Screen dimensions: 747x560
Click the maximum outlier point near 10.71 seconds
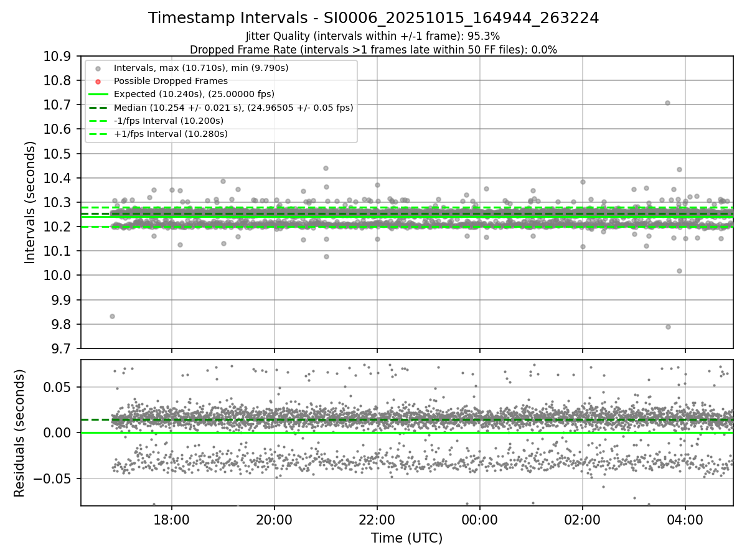pyautogui.click(x=667, y=103)
